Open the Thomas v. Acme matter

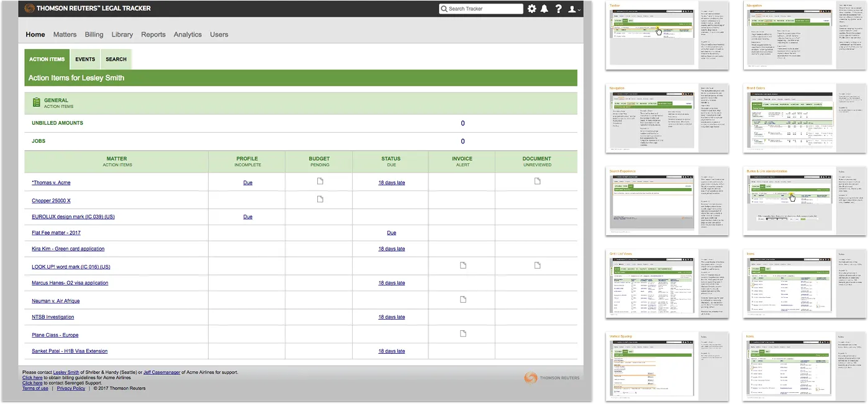pos(53,182)
